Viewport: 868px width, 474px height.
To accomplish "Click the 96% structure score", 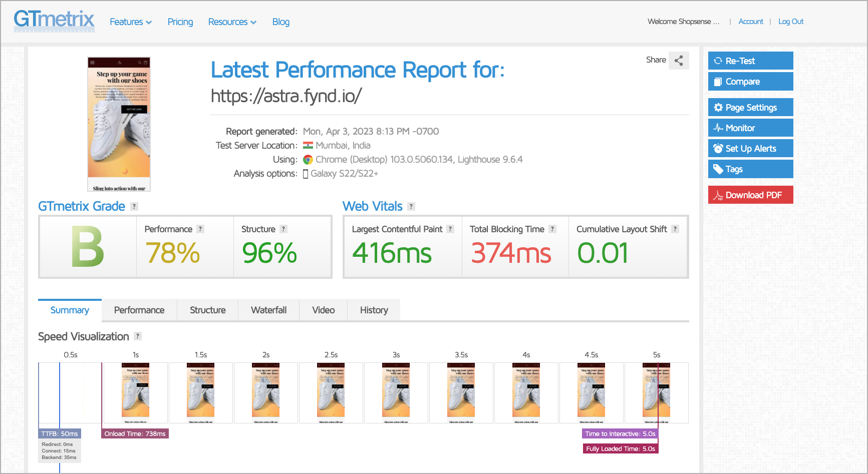I will tap(269, 253).
